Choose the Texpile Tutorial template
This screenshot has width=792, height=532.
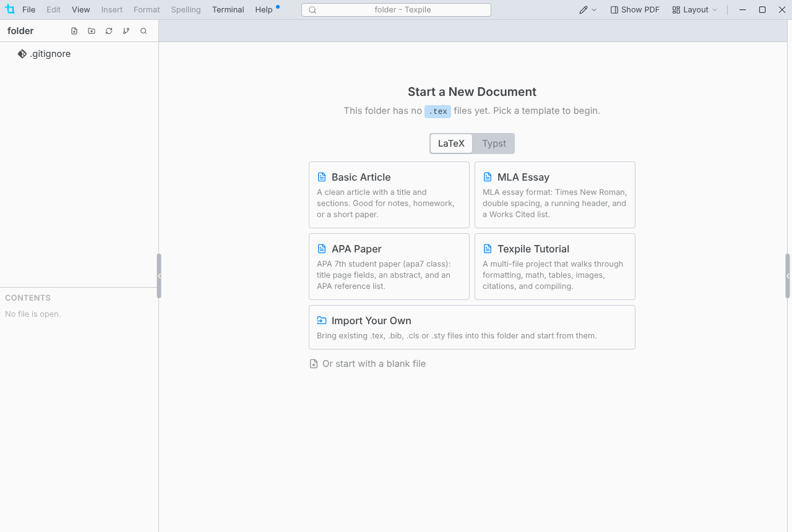coord(555,267)
